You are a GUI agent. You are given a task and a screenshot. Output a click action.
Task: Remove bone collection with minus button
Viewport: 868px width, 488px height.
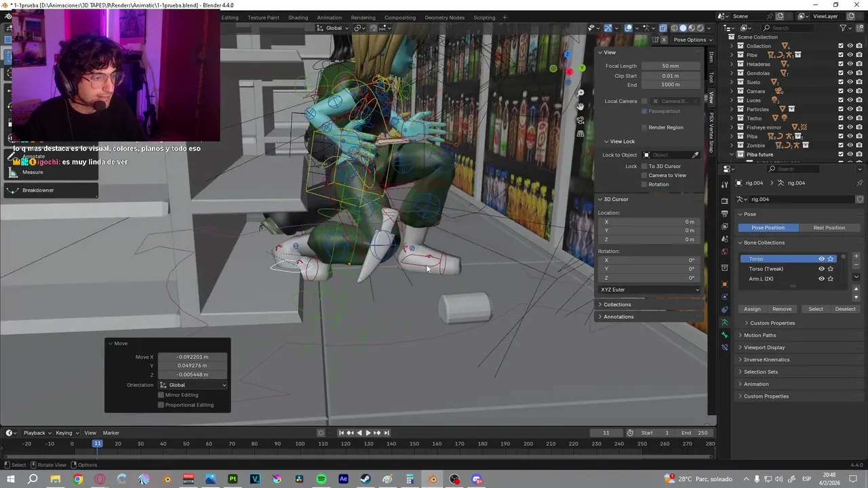tap(856, 265)
